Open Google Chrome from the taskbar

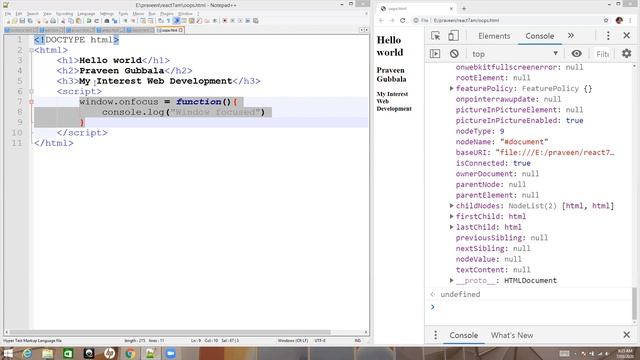pos(130,353)
